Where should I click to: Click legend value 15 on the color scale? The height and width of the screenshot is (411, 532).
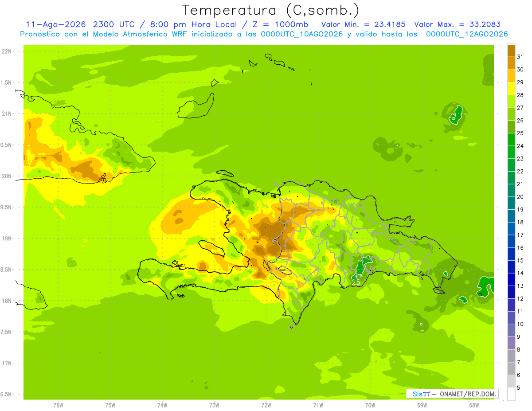tap(520, 260)
